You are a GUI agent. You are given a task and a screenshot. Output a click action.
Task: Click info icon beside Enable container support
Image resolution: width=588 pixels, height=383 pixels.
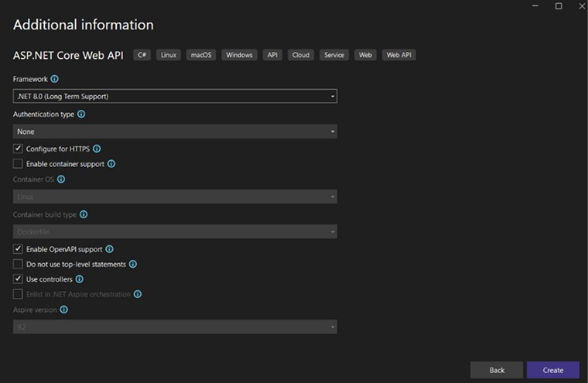coord(111,164)
